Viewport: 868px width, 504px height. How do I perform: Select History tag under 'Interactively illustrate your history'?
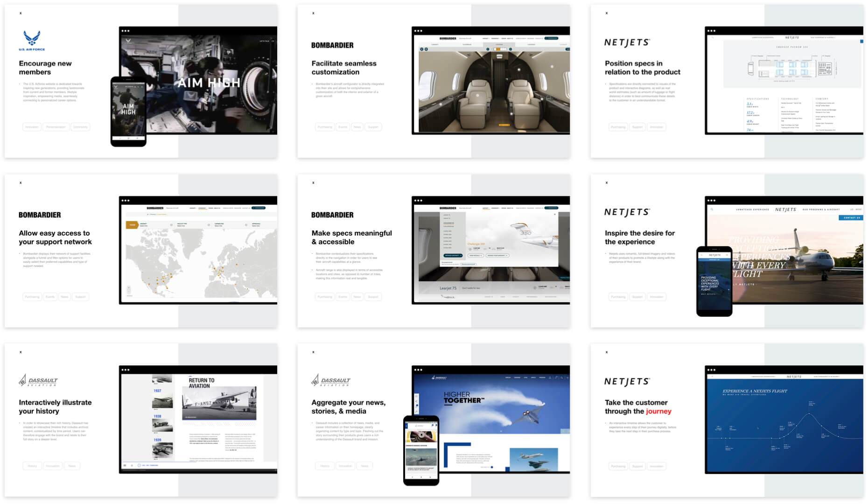click(x=32, y=466)
